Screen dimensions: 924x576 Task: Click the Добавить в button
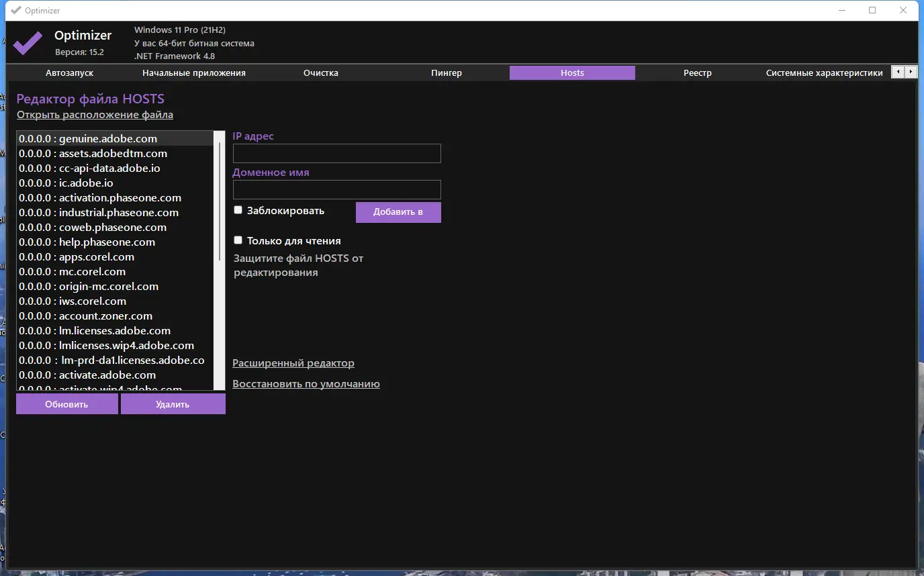(x=398, y=212)
